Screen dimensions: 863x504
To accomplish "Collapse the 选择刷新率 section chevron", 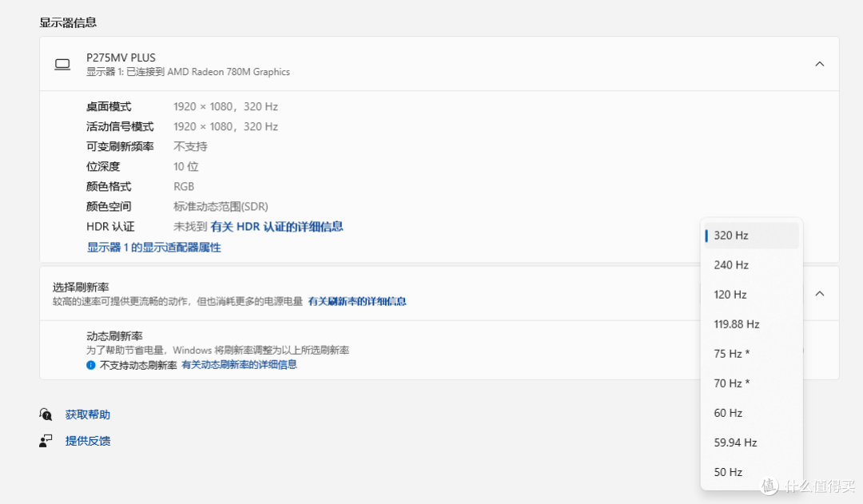I will [x=820, y=293].
